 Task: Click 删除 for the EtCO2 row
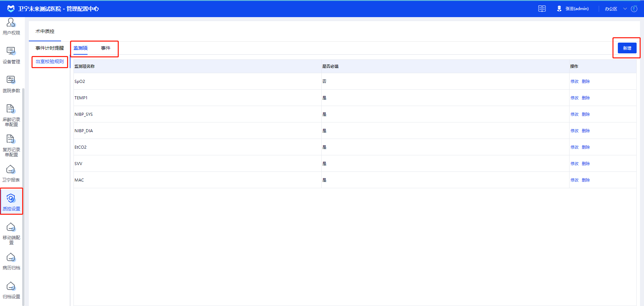point(586,147)
